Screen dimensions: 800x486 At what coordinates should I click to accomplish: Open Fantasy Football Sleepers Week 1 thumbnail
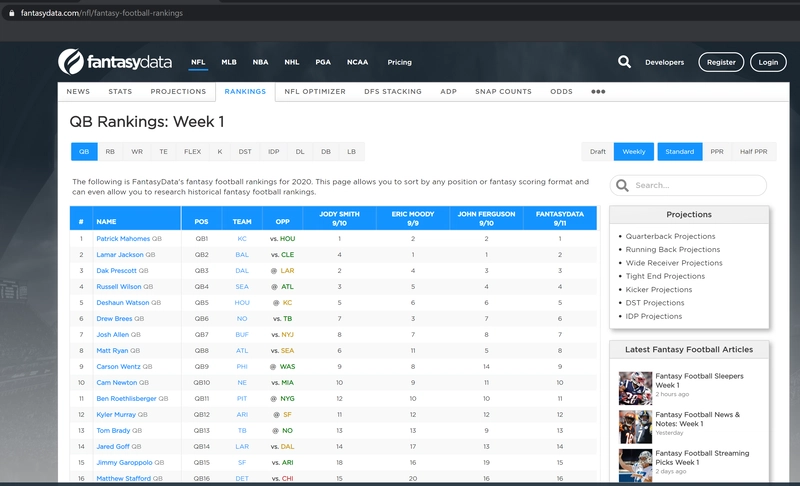point(635,388)
